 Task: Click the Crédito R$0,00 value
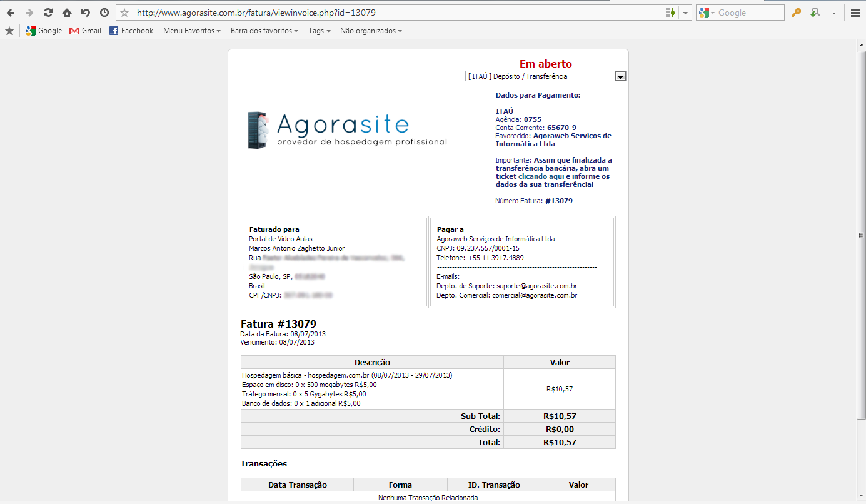point(560,429)
